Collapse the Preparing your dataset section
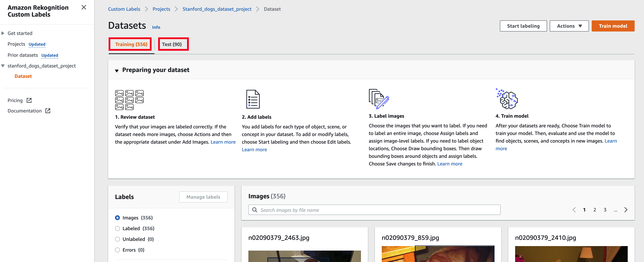 (117, 71)
